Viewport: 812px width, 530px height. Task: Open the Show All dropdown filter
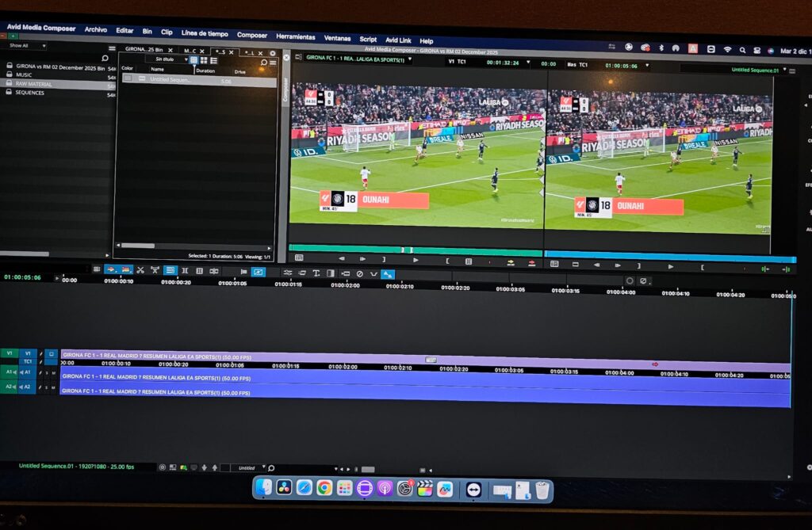(24, 45)
